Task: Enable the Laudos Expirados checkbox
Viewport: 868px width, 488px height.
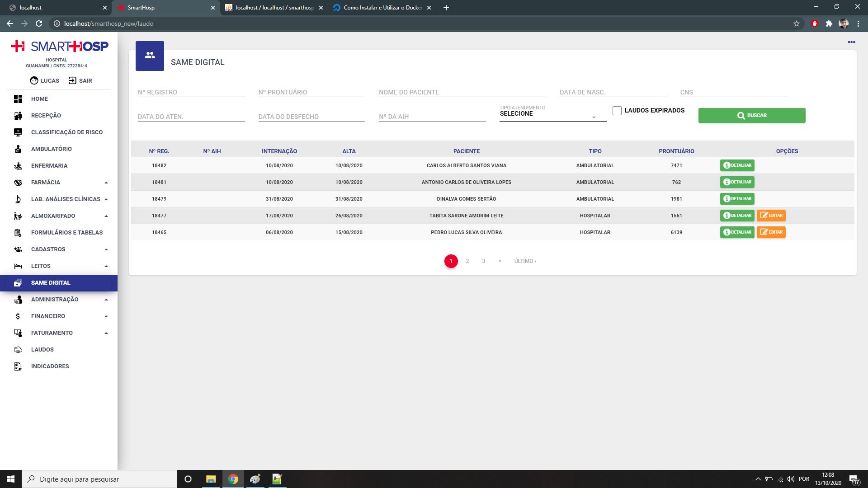Action: (x=617, y=111)
